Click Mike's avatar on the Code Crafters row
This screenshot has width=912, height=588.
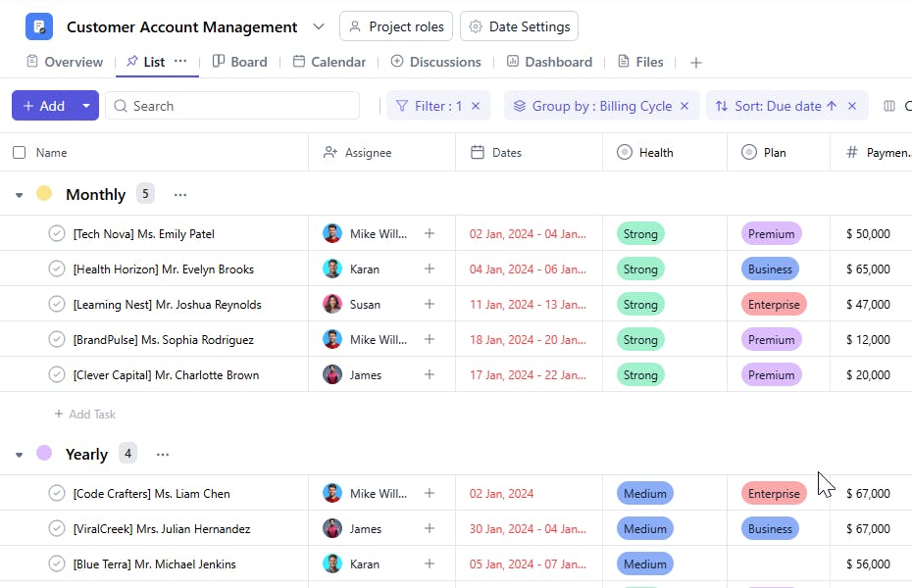(x=332, y=494)
